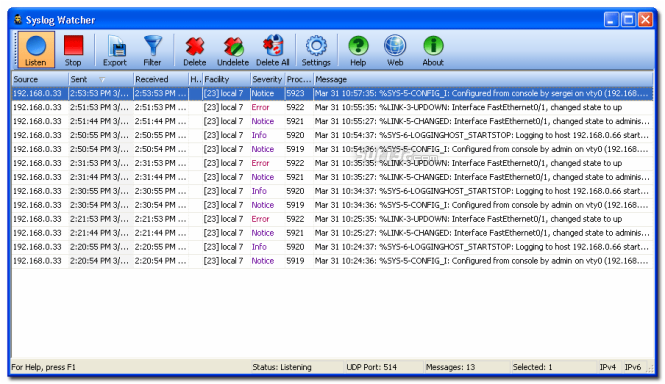Select the row sent at 2:20:54 PM
Screen dimensions: 665x384
pos(332,261)
